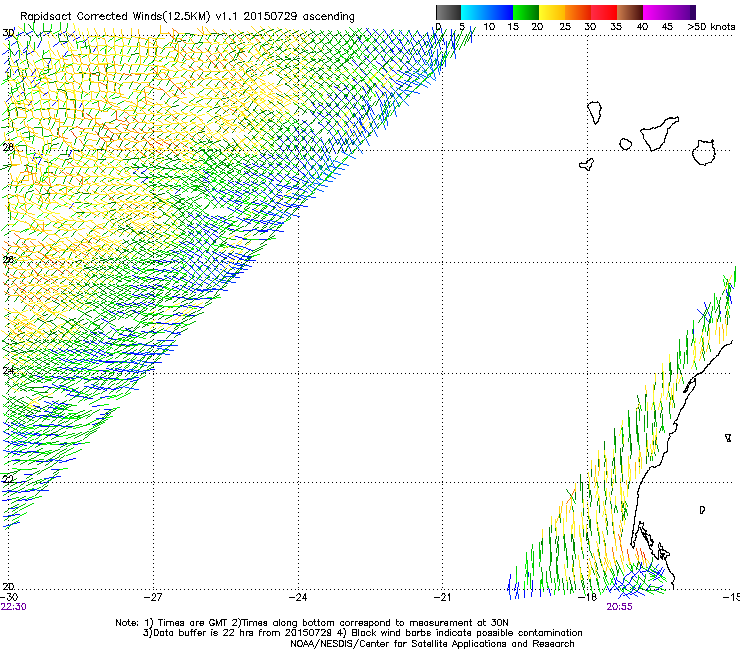
Task: Click the '10' label on color scale
Action: [x=489, y=27]
